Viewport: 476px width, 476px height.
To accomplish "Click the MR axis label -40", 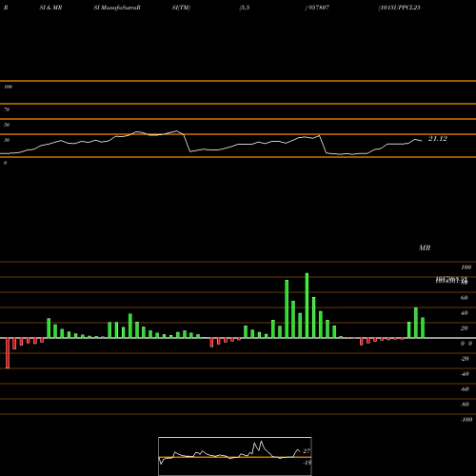I will (465, 374).
